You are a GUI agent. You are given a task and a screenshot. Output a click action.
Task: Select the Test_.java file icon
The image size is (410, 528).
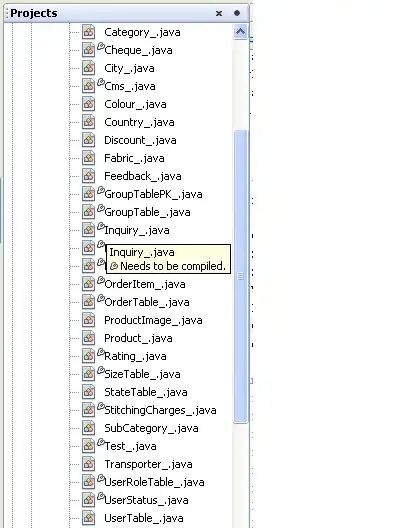[x=89, y=446]
